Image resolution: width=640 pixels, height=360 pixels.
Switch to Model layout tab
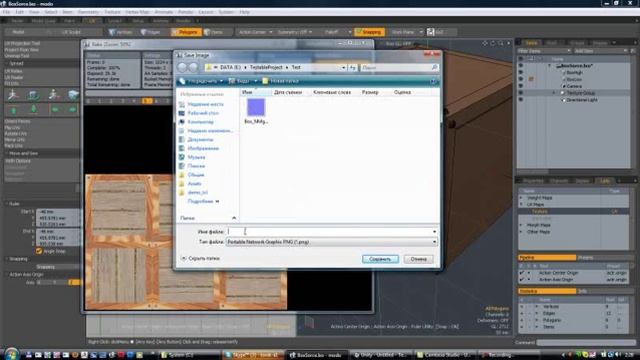click(x=18, y=20)
